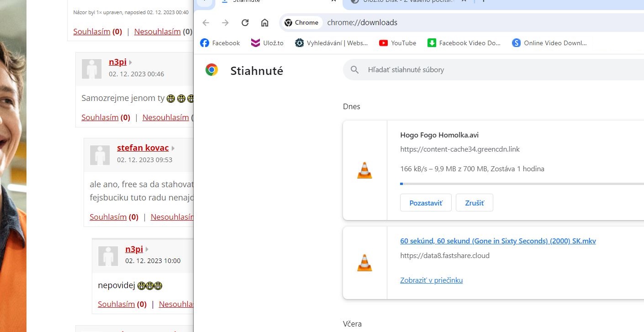The width and height of the screenshot is (644, 332).
Task: Click Souhlasím under n3pi's 00:46 comment
Action: (100, 117)
